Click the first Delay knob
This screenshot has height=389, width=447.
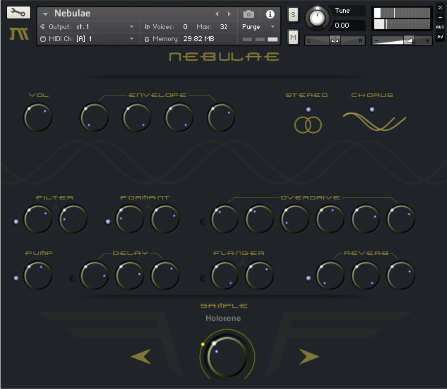pos(95,276)
